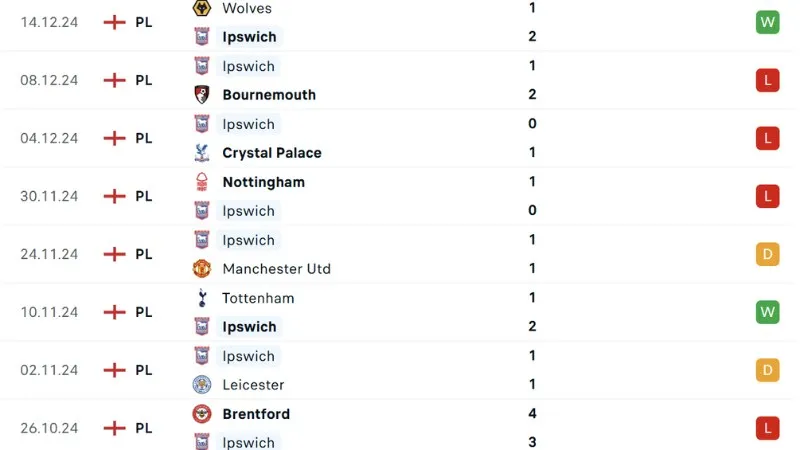Click the PL league label on the 30.11.24 row

[x=144, y=196]
